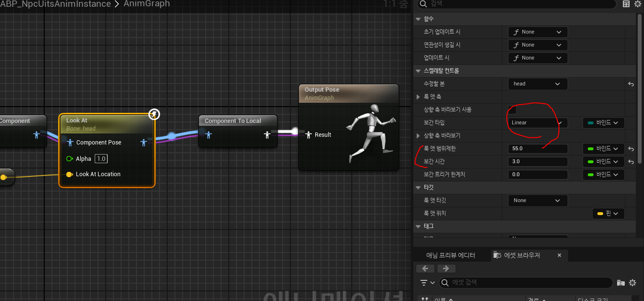This screenshot has width=644, height=301.
Task: Click the output pose pin of the left Component node
Action: click(x=37, y=135)
